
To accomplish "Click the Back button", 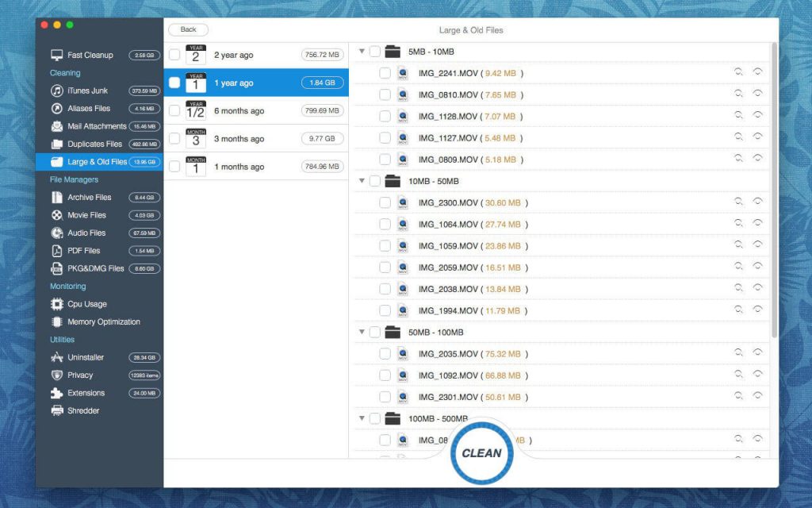I will (x=188, y=29).
